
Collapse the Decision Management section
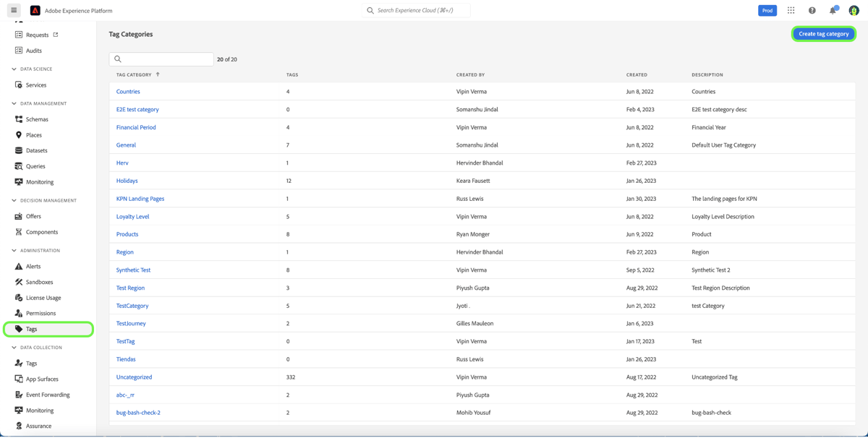(12, 200)
